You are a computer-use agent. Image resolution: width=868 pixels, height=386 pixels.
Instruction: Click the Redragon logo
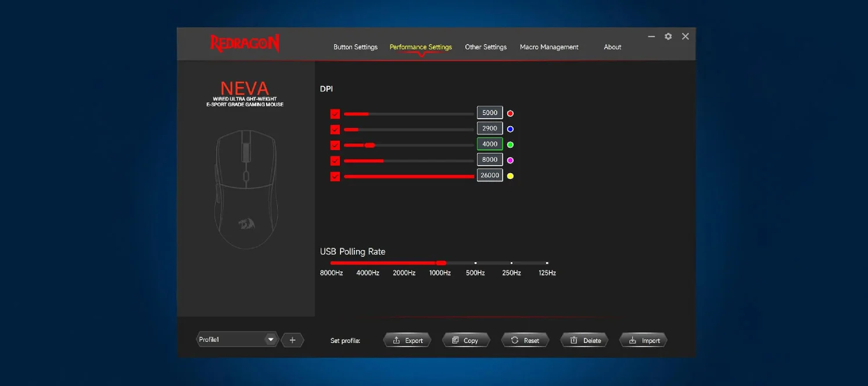pos(245,44)
